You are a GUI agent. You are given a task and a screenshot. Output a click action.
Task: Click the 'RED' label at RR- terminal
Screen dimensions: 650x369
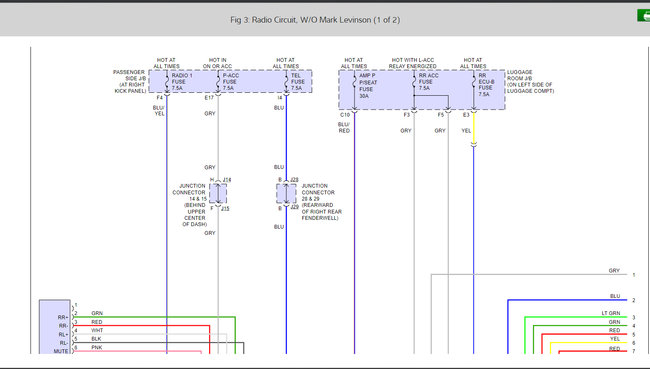[x=97, y=322]
